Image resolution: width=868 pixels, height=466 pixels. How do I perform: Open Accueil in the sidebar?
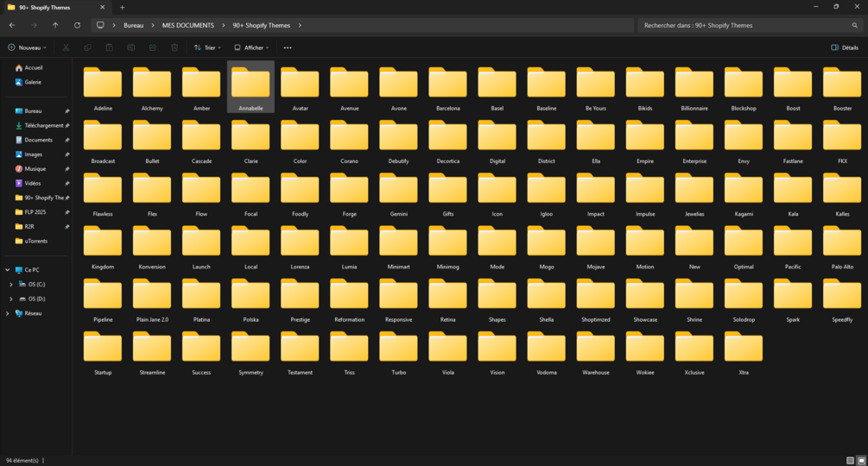33,68
